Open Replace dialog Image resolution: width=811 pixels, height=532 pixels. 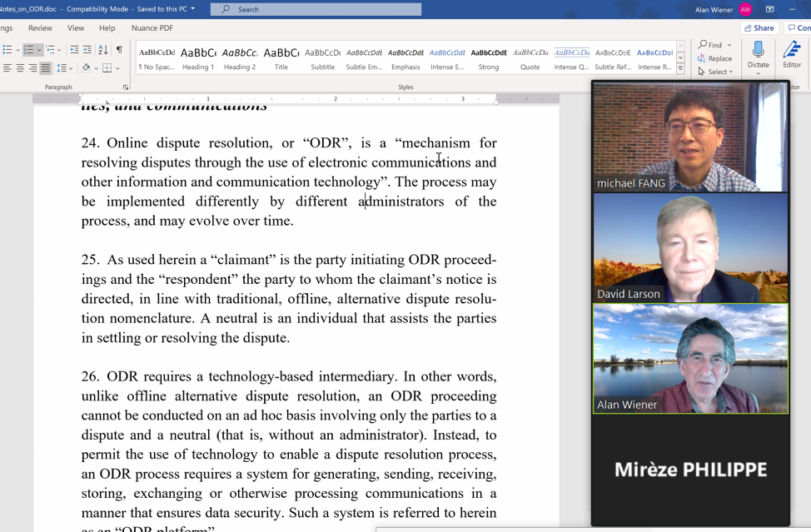click(x=714, y=58)
